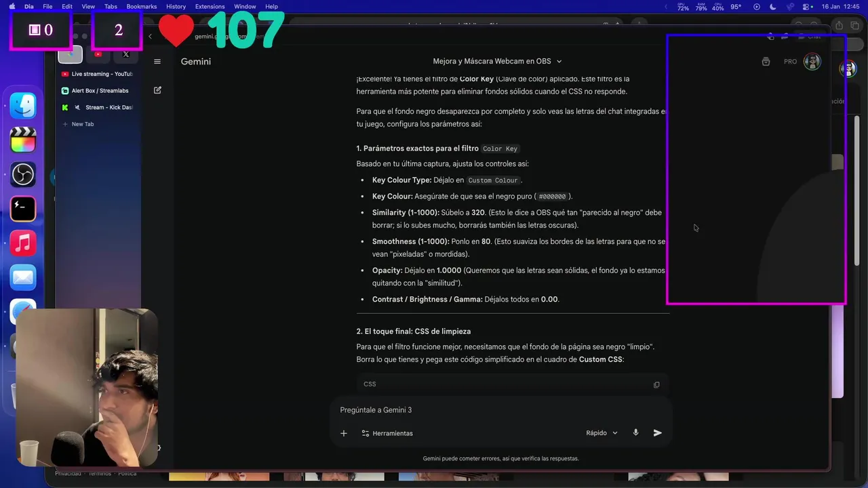
Task: Open the File menu
Action: pyautogui.click(x=47, y=6)
